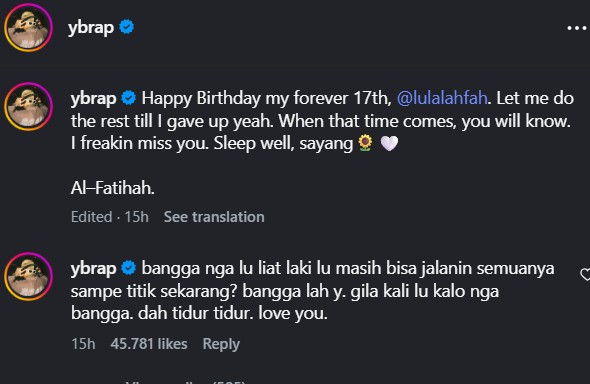Like the comment with the heart icon
590x384 pixels.
point(585,274)
